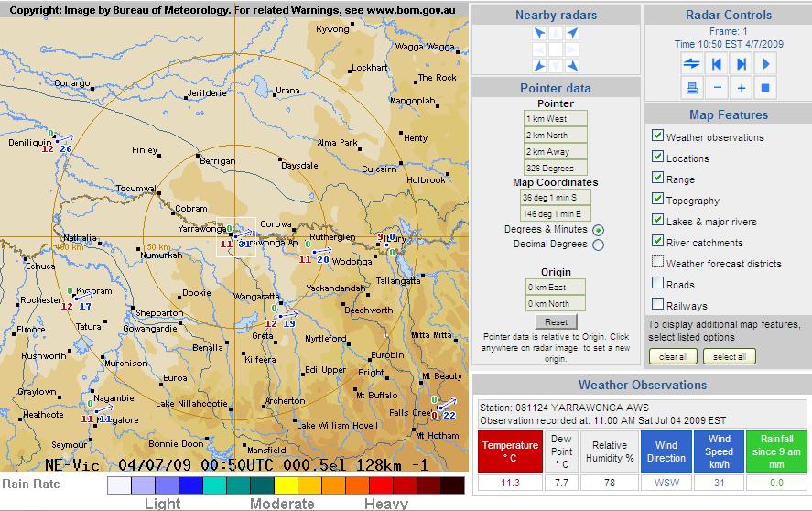Image resolution: width=812 pixels, height=511 pixels.
Task: Click the greyed-out west nearby radar arrow
Action: (x=539, y=49)
